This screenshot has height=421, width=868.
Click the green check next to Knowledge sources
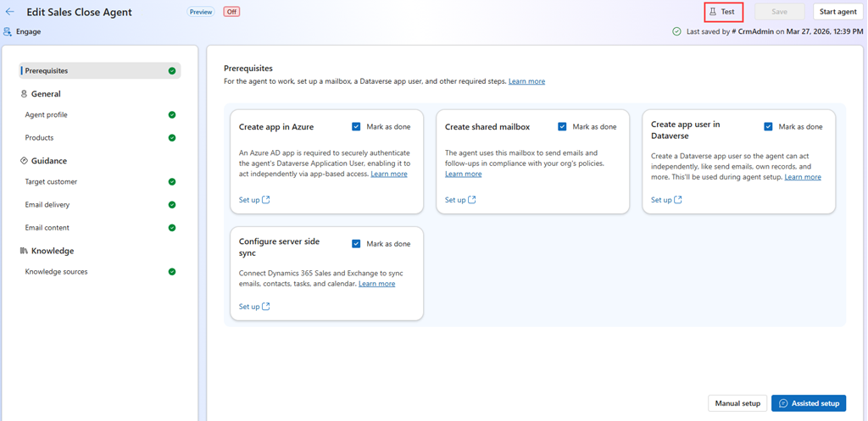(172, 272)
